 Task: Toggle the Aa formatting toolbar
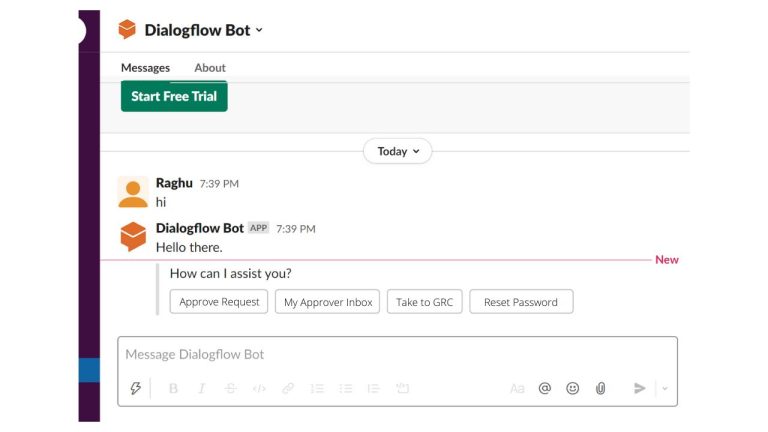point(517,389)
